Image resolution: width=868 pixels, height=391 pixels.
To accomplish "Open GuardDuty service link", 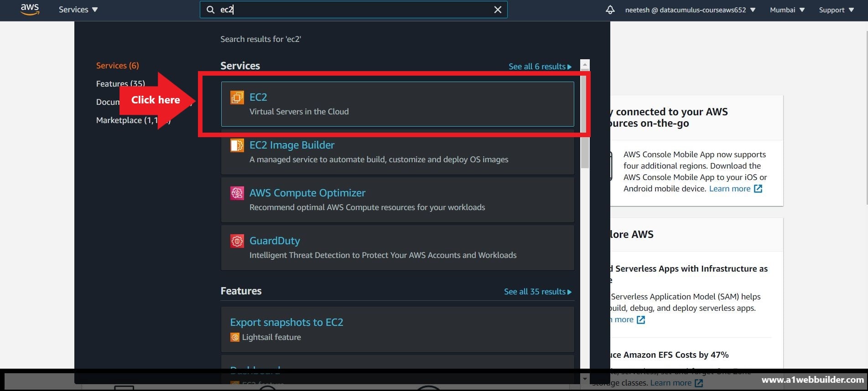I will 275,241.
